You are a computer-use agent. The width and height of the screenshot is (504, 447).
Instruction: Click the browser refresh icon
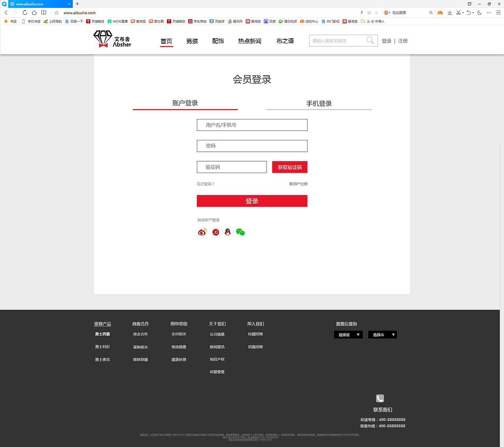tap(24, 12)
